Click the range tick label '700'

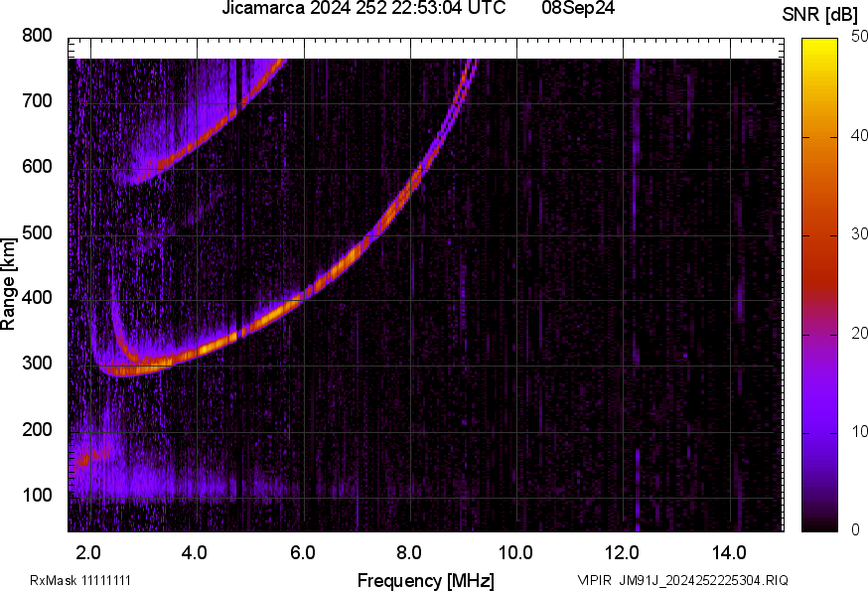point(37,100)
